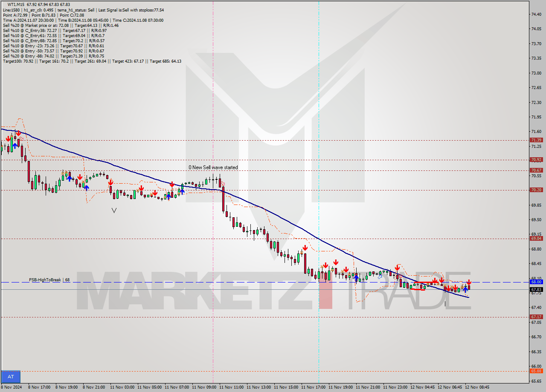The height and width of the screenshot is (392, 546).
Task: Select the 70.92 red price level label
Action: [536, 160]
